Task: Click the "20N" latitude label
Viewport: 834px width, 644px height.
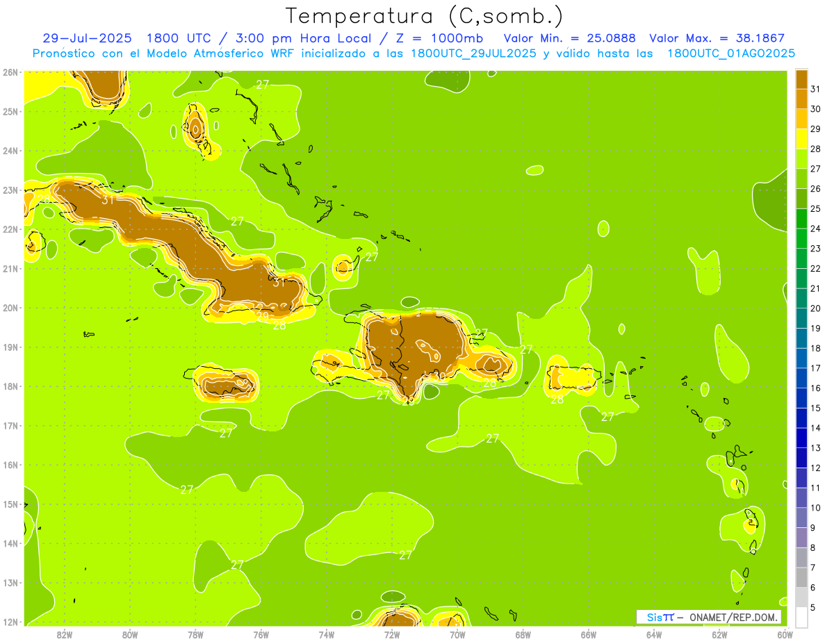Action: tap(10, 308)
